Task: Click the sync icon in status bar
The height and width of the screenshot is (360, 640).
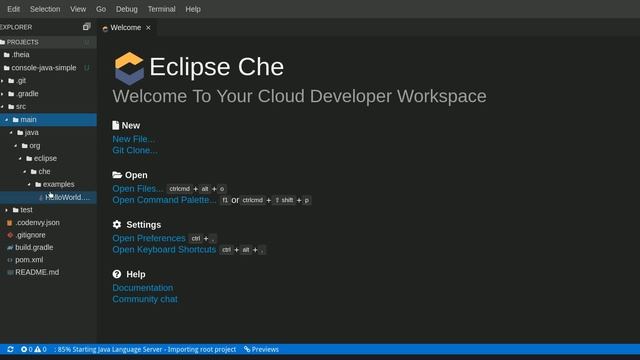Action: click(x=10, y=349)
